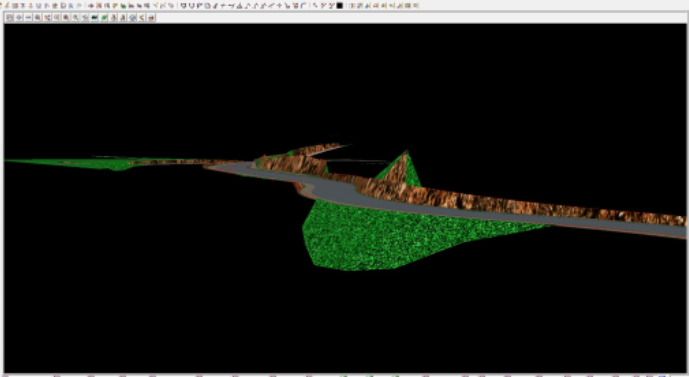Click the orange left-arrow previous view icon
This screenshot has width=689, height=377.
(141, 18)
